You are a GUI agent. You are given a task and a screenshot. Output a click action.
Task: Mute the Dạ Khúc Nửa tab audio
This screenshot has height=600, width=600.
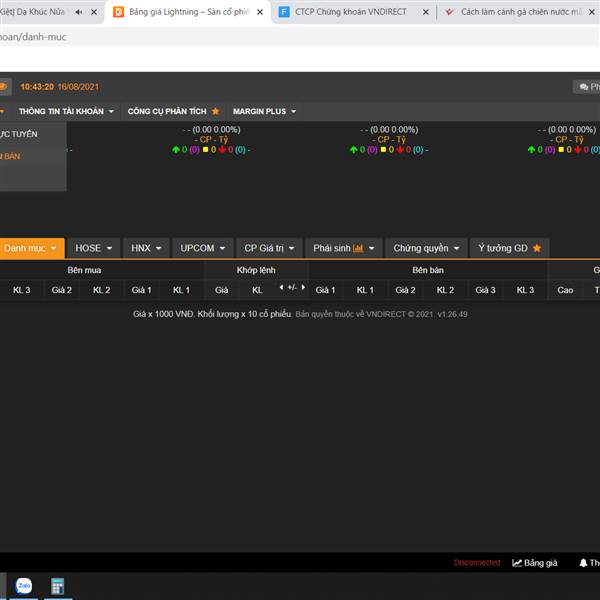pyautogui.click(x=79, y=12)
